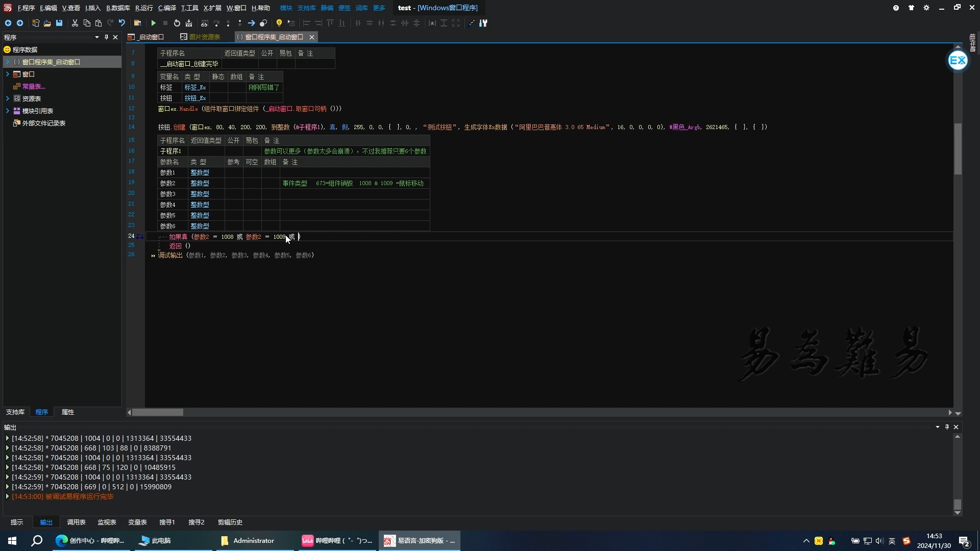Expand the 模块引用表 tree node
The width and height of the screenshot is (980, 551).
point(8,111)
